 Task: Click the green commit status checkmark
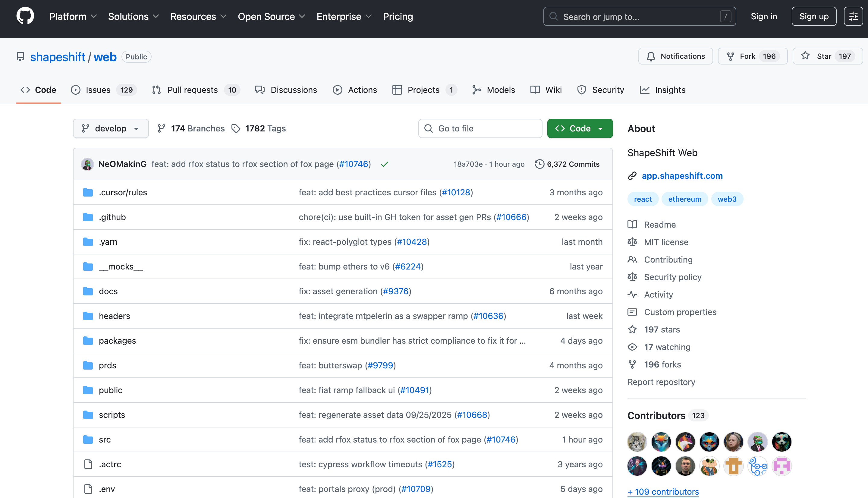click(x=384, y=164)
